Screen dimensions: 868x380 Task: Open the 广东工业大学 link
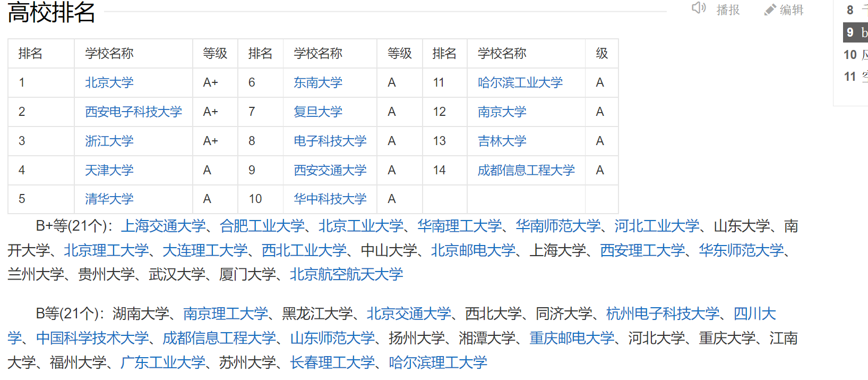[163, 362]
